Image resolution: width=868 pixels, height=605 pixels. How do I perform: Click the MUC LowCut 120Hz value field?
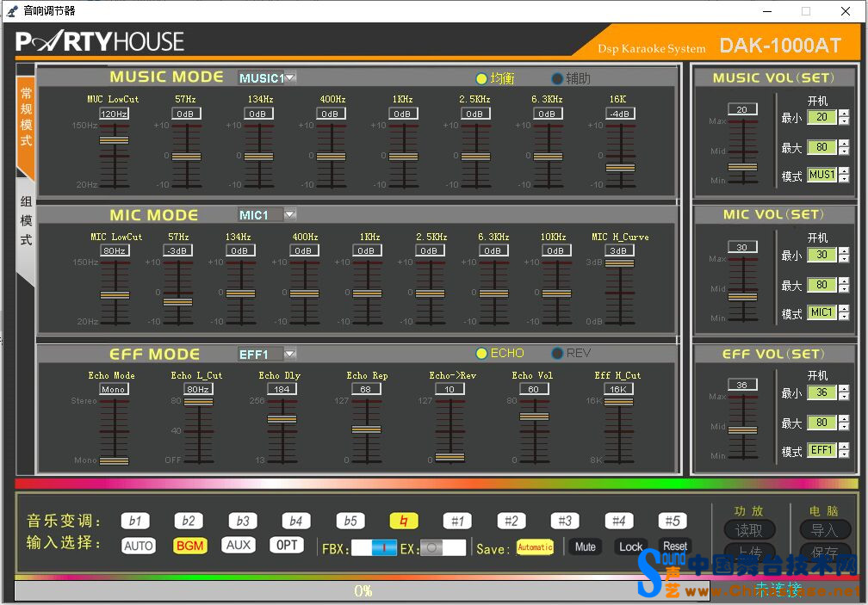[x=114, y=114]
